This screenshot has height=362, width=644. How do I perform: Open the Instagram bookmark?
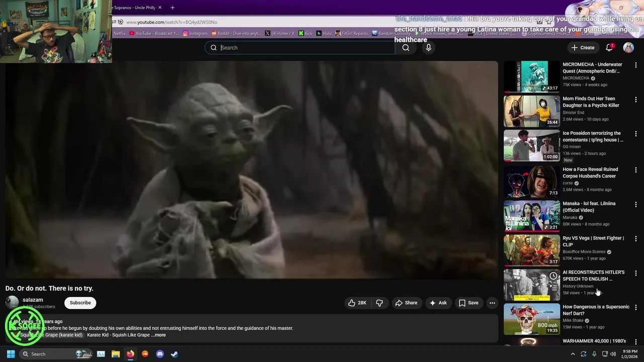[195, 33]
